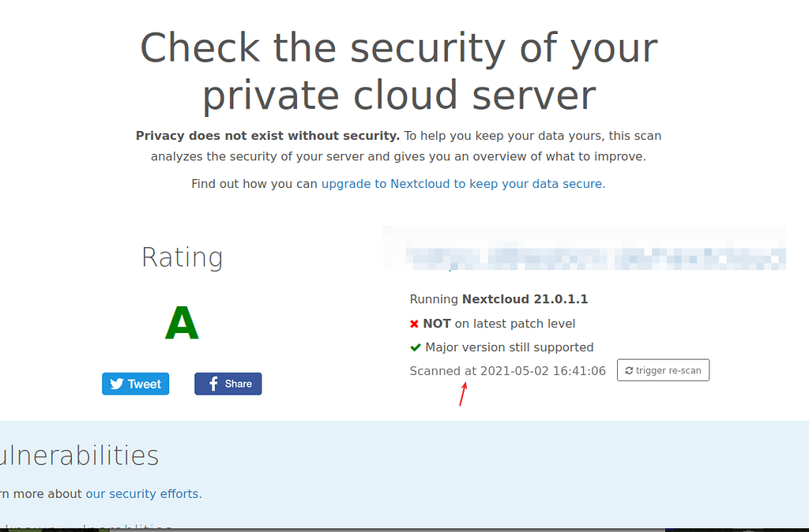Expand the Vulnerabilities section
This screenshot has height=532, width=809.
click(x=79, y=455)
